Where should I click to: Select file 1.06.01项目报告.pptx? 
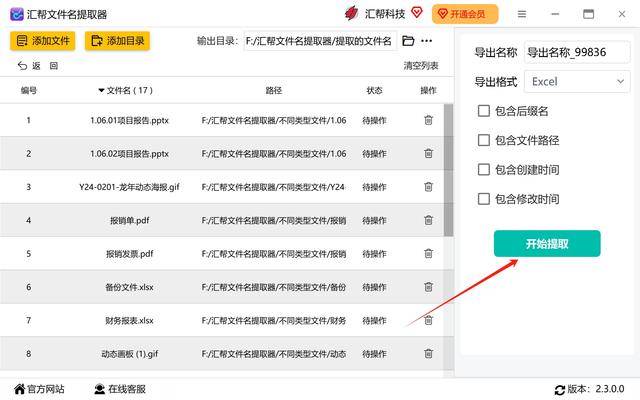coord(129,120)
